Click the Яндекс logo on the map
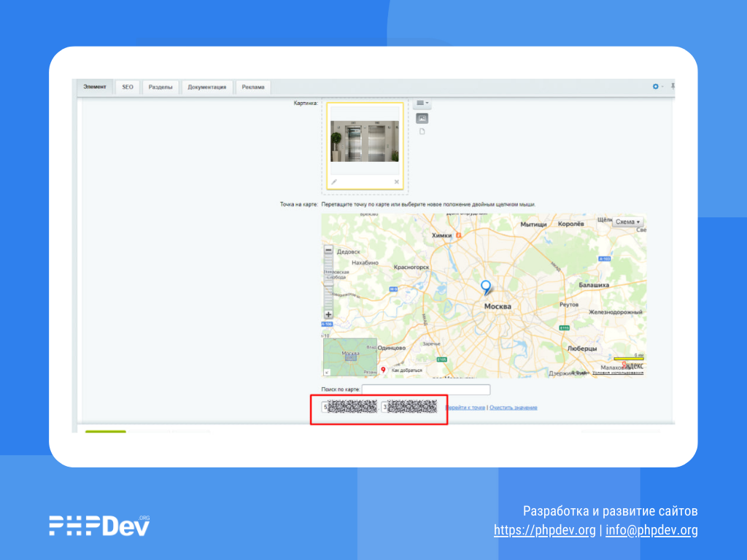 [x=632, y=365]
